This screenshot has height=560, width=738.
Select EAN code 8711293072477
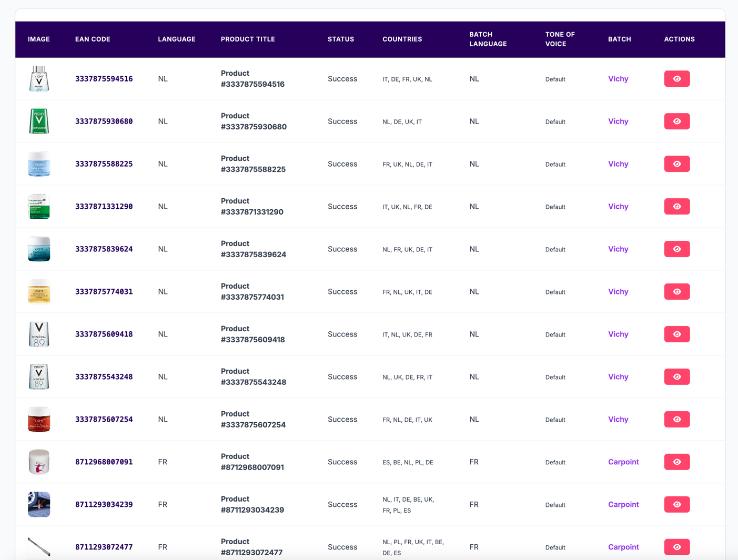click(104, 547)
